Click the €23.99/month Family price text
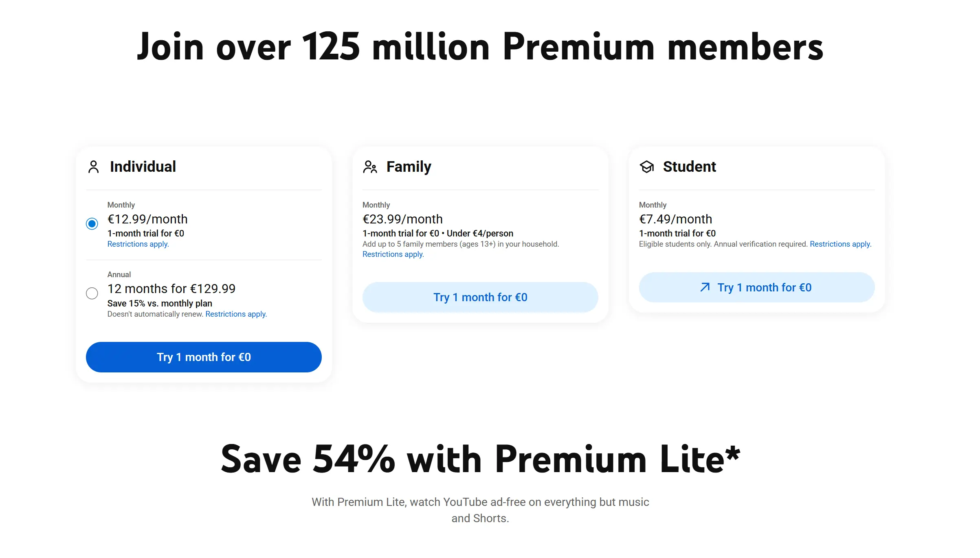The width and height of the screenshot is (980, 558). 402,219
